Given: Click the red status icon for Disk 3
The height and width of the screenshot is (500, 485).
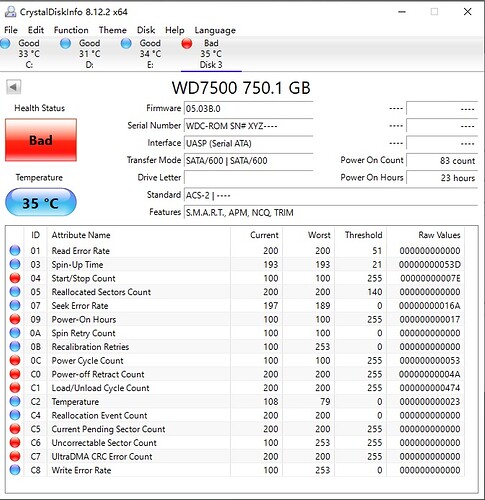Looking at the screenshot, I should point(187,43).
